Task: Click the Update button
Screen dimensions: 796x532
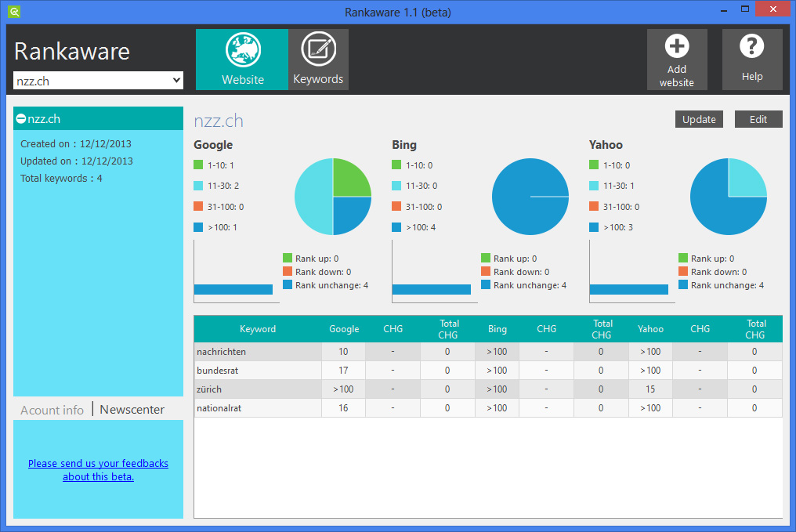Action: coord(699,119)
